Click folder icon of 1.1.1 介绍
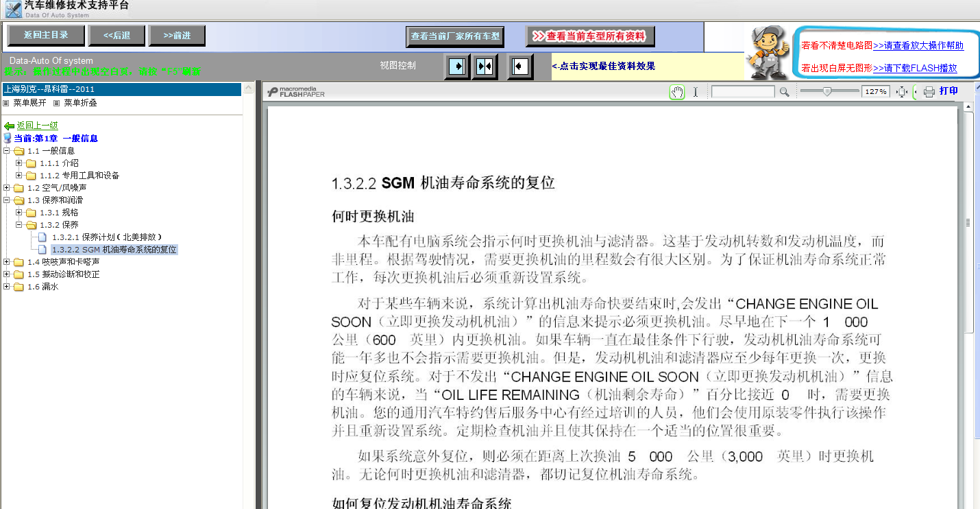980x509 pixels. 31,163
